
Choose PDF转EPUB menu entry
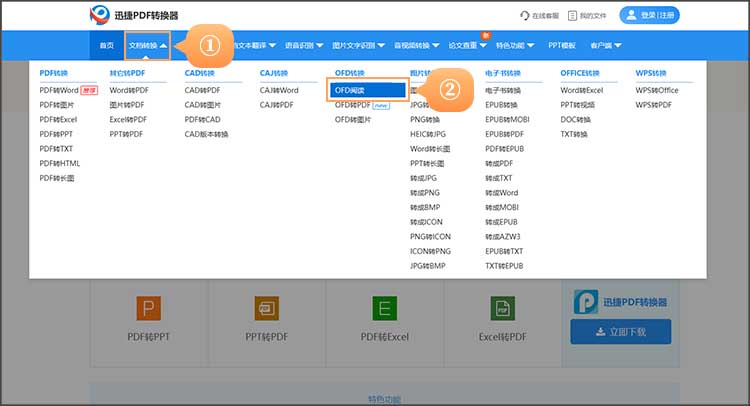[504, 149]
